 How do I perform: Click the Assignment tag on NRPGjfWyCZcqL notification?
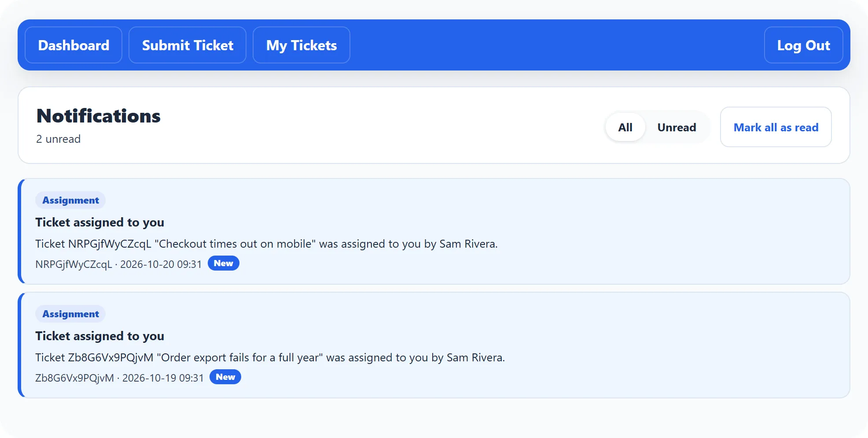(x=70, y=200)
